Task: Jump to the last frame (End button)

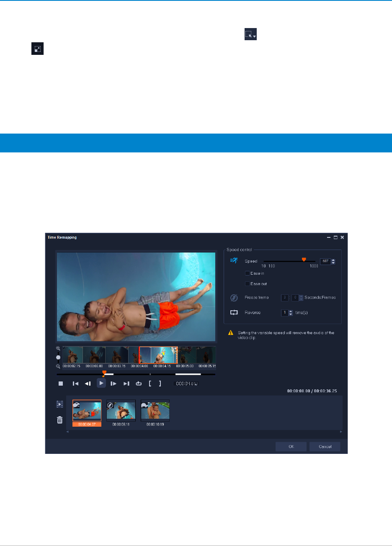Action: pos(126,383)
